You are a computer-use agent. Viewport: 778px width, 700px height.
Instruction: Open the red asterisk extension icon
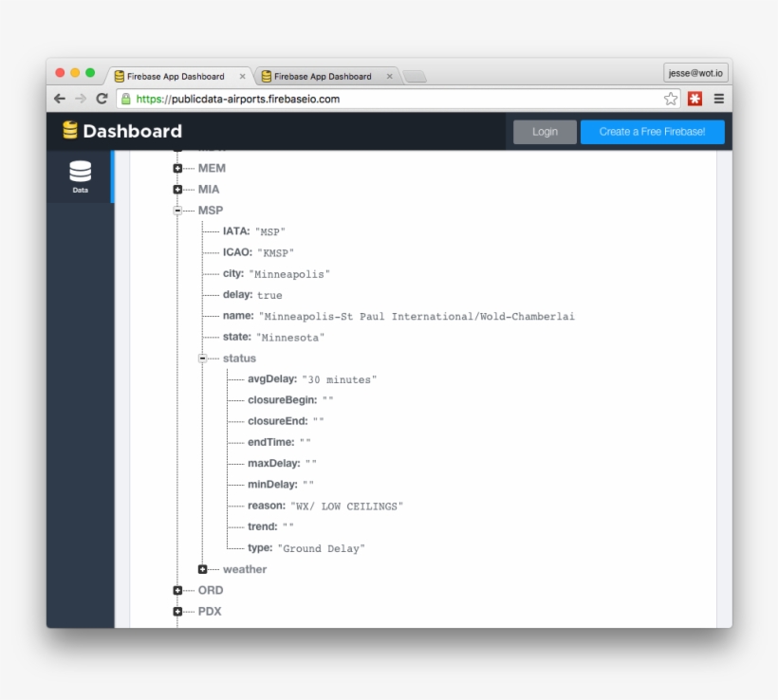pyautogui.click(x=695, y=99)
